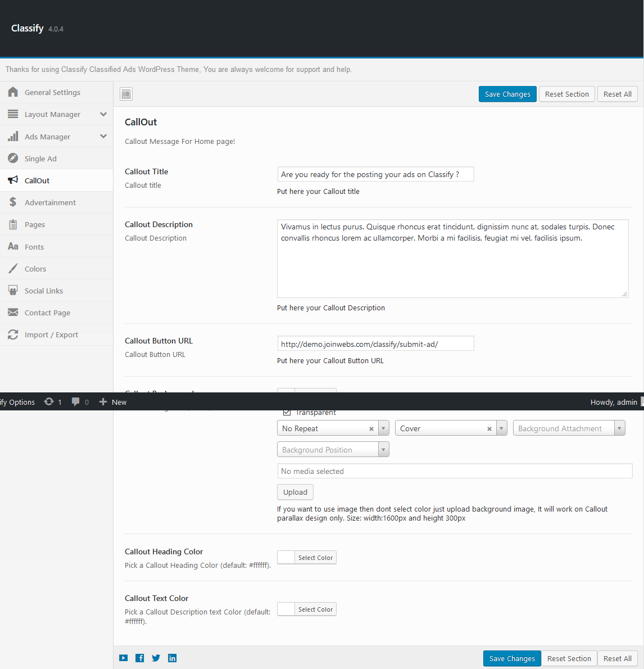Click top Reset Section button
The width and height of the screenshot is (644, 669).
pos(567,94)
